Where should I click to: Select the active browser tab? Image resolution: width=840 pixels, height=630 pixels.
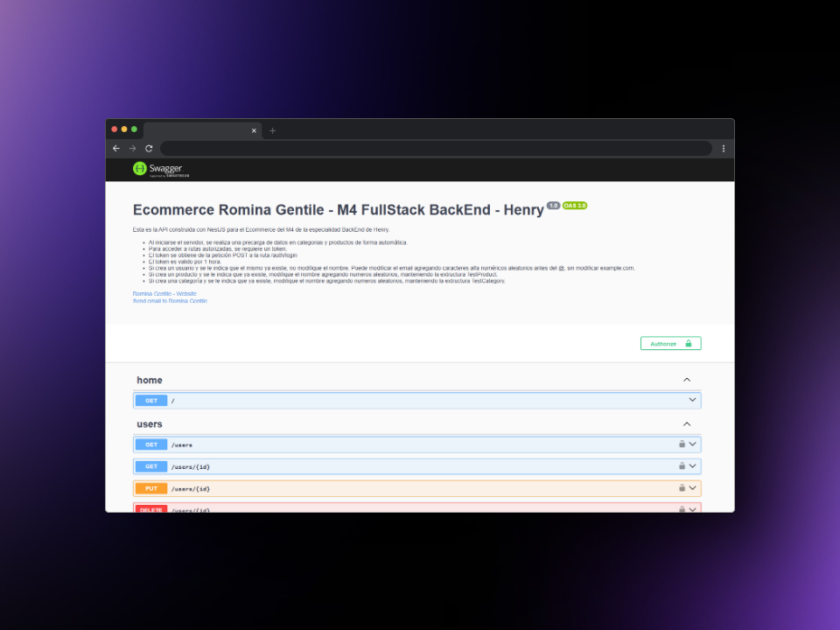202,130
